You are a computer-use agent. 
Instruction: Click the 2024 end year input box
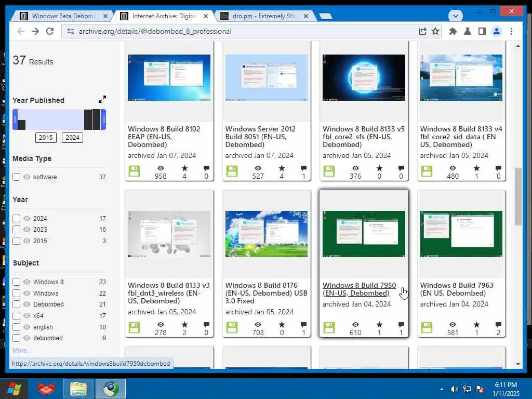point(72,137)
